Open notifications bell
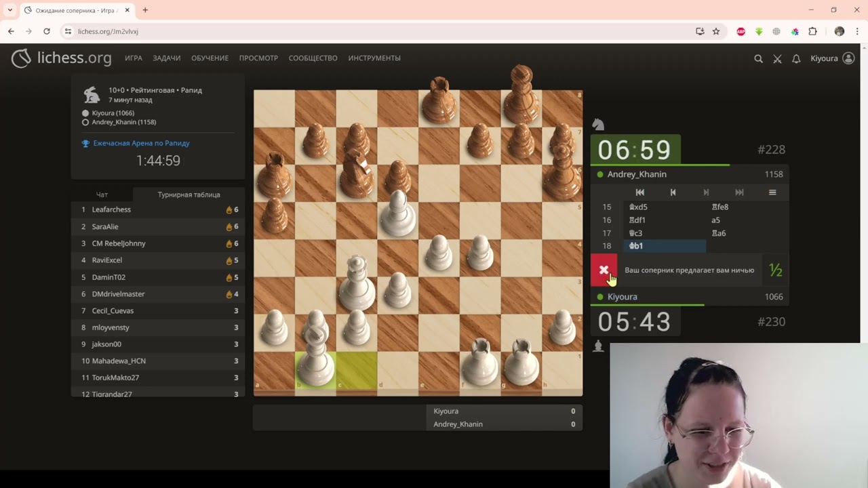The image size is (868, 488). point(796,58)
